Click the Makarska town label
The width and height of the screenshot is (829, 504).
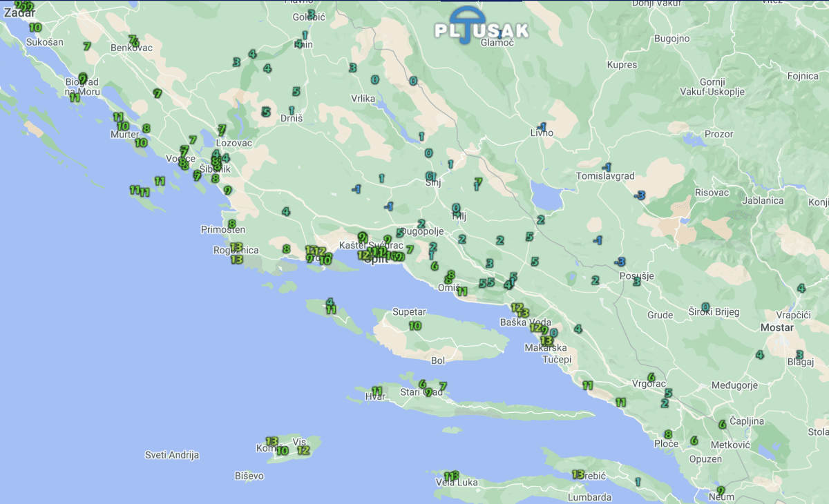tap(545, 348)
